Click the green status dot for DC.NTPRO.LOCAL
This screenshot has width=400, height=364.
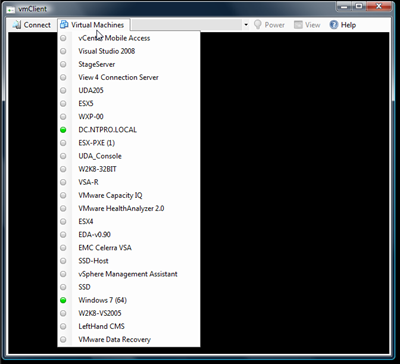(x=63, y=130)
